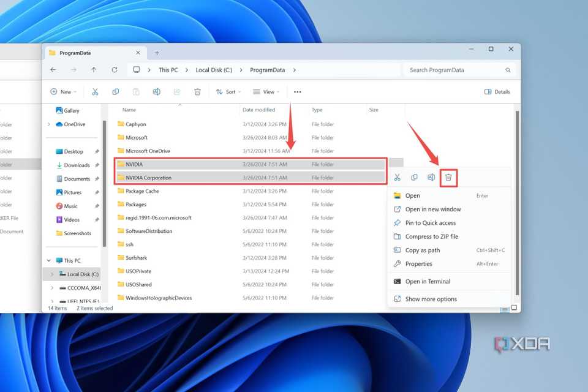Choose Show more options
The width and height of the screenshot is (588, 392).
click(x=449, y=299)
